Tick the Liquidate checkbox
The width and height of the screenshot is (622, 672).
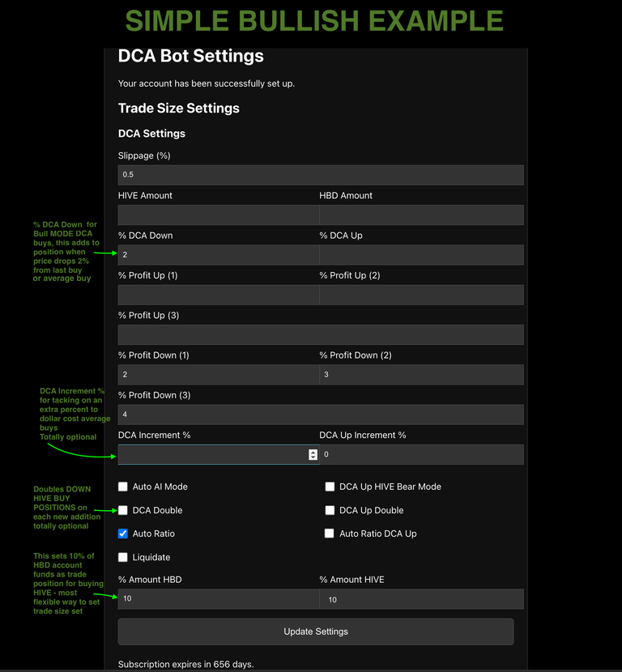tap(123, 557)
